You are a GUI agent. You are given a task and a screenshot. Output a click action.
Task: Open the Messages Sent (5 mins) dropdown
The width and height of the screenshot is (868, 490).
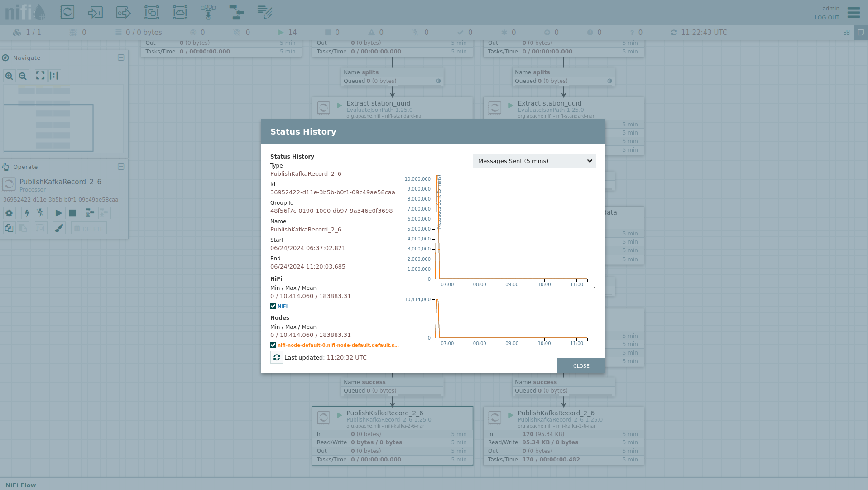point(534,161)
